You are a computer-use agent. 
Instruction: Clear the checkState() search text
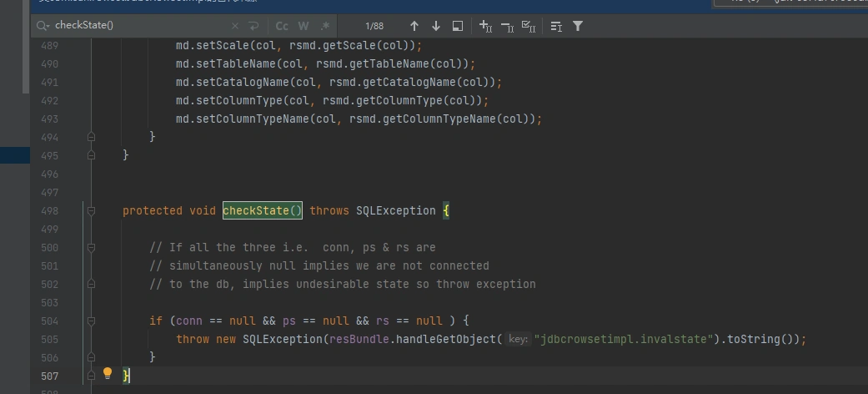(x=234, y=26)
